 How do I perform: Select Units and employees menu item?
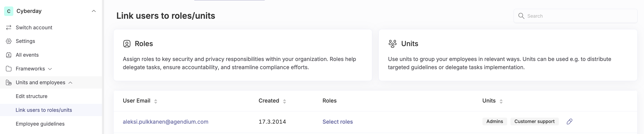coord(40,83)
